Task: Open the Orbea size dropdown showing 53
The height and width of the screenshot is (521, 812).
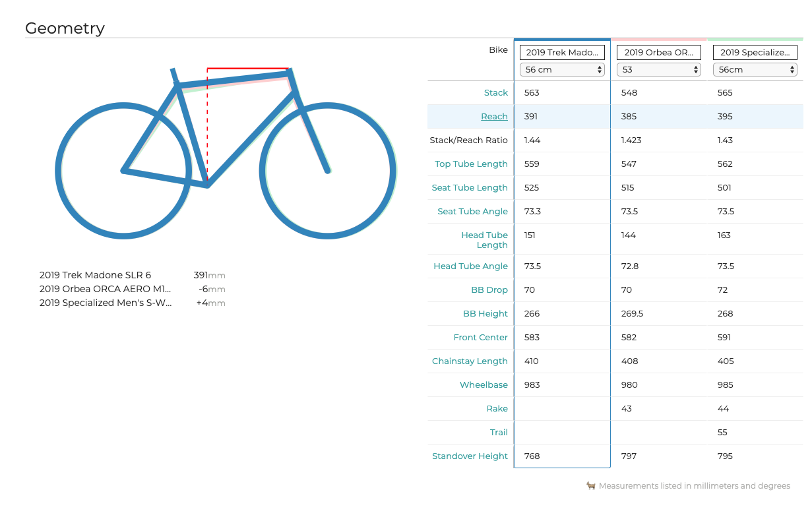Action: pos(658,69)
